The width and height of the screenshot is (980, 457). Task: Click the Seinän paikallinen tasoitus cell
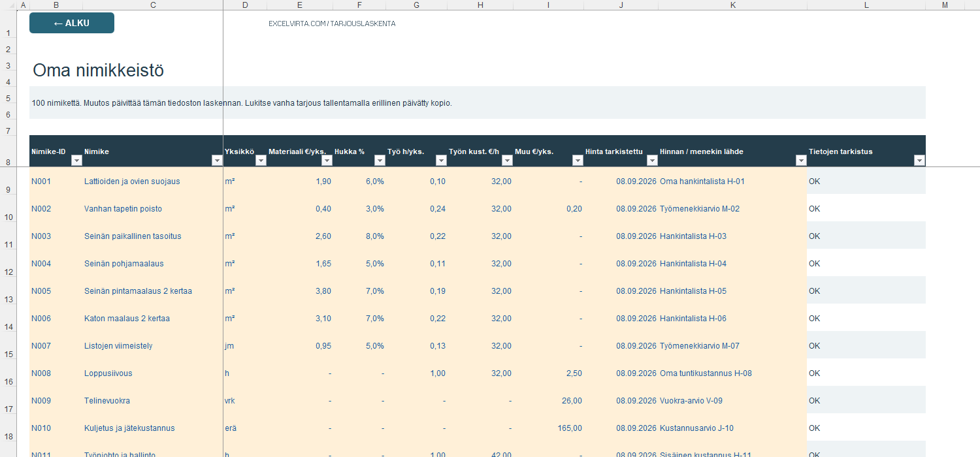153,236
